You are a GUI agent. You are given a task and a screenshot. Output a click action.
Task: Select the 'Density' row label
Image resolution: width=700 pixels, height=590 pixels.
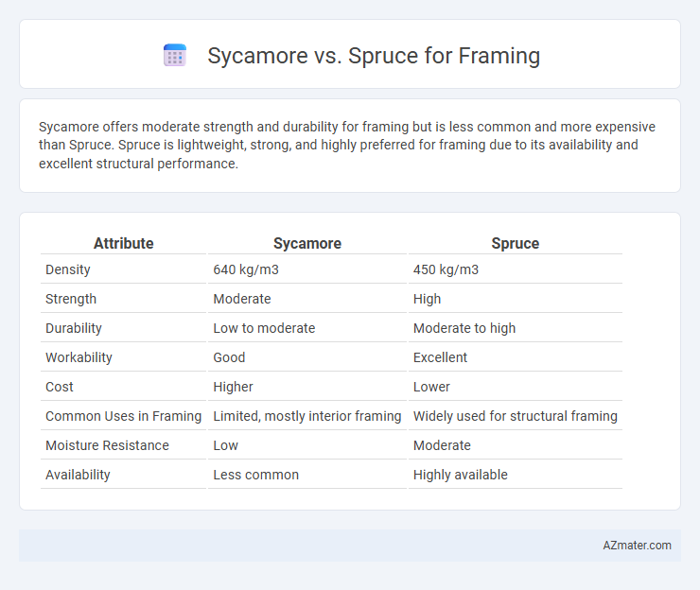tap(68, 269)
